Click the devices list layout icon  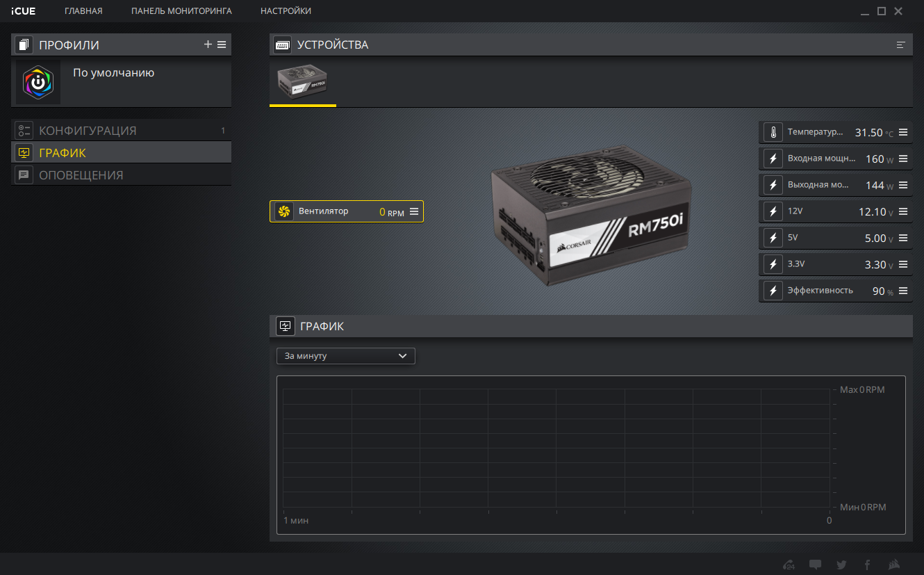(901, 45)
